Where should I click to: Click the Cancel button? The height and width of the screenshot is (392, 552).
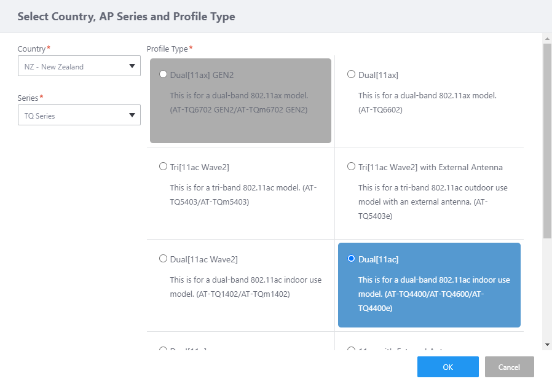(x=509, y=367)
